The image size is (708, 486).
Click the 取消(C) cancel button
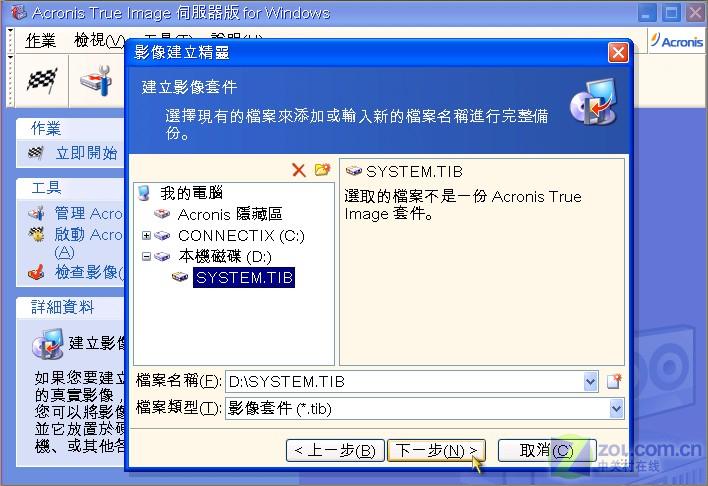pos(547,450)
